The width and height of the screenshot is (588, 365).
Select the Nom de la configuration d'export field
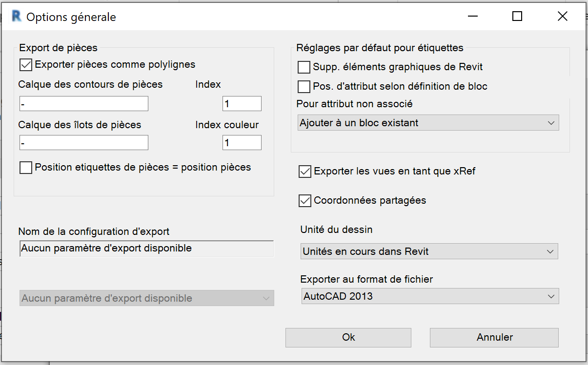146,249
